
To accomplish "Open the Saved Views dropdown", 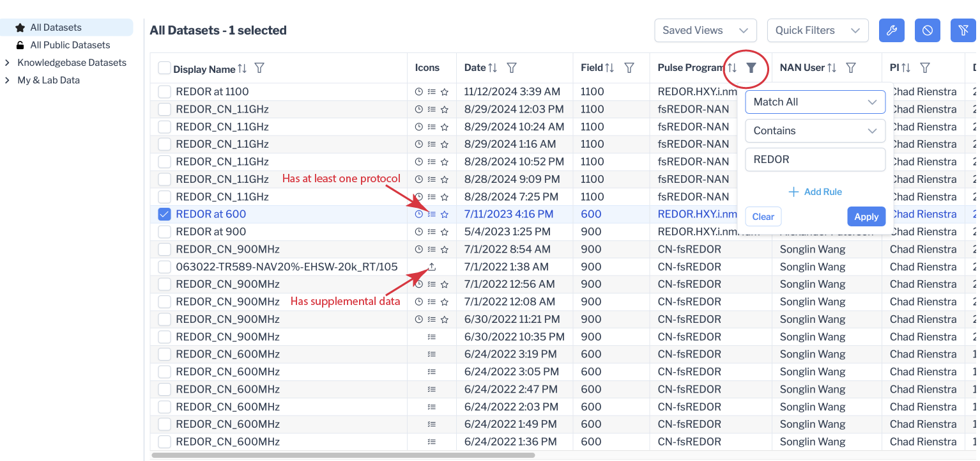I will tap(705, 31).
